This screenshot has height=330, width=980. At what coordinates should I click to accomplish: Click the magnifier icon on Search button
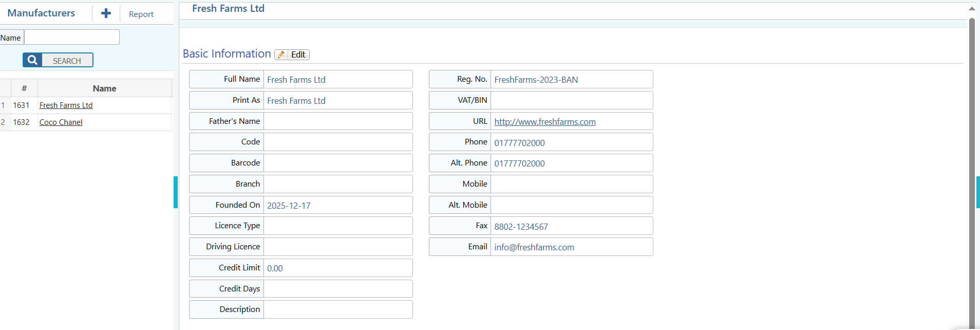[x=32, y=60]
